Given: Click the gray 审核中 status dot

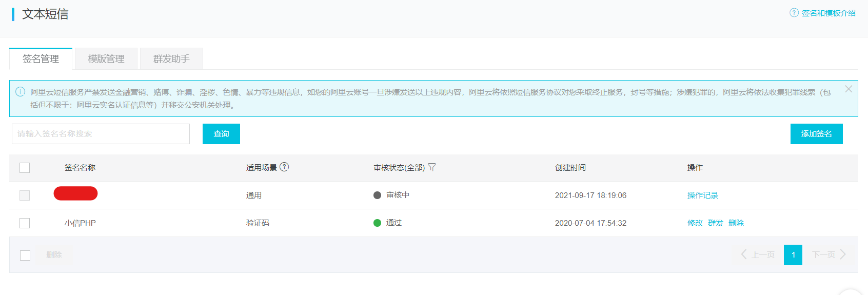Looking at the screenshot, I should point(377,195).
